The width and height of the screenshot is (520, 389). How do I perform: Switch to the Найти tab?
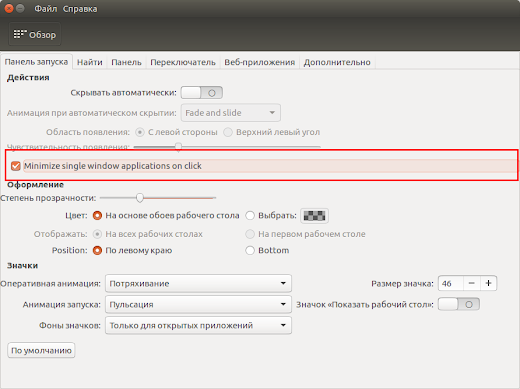90,62
